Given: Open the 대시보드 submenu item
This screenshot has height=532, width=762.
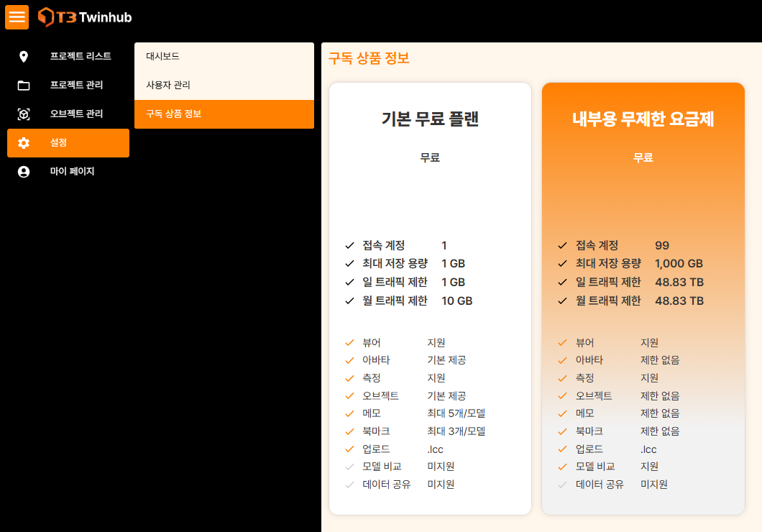Looking at the screenshot, I should pos(224,56).
